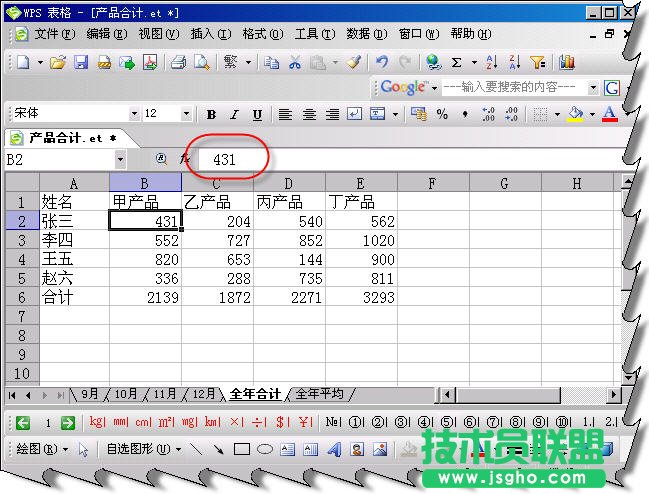Insert the № symbol

(x=333, y=422)
